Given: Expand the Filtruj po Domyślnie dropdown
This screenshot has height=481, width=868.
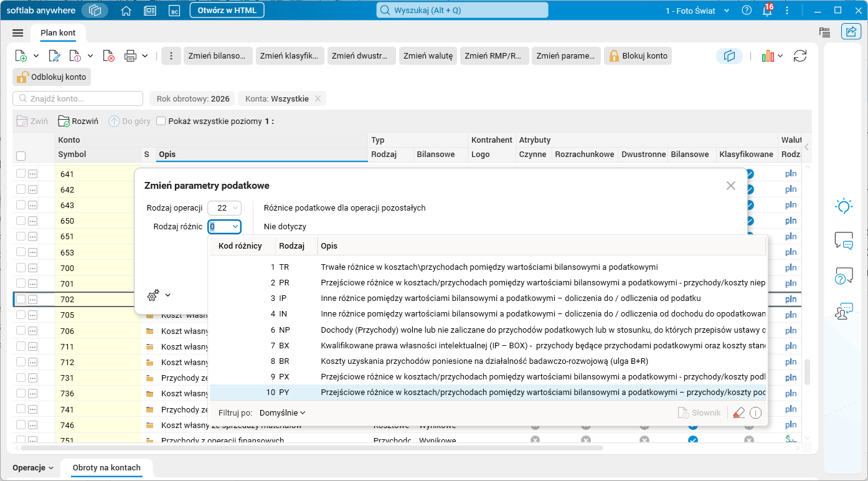Looking at the screenshot, I should point(282,412).
